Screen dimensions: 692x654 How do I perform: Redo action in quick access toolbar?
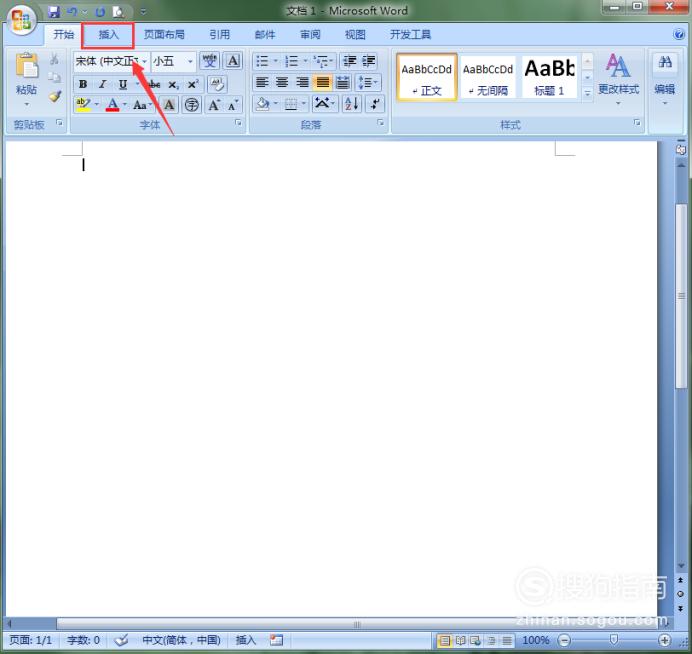[x=100, y=12]
